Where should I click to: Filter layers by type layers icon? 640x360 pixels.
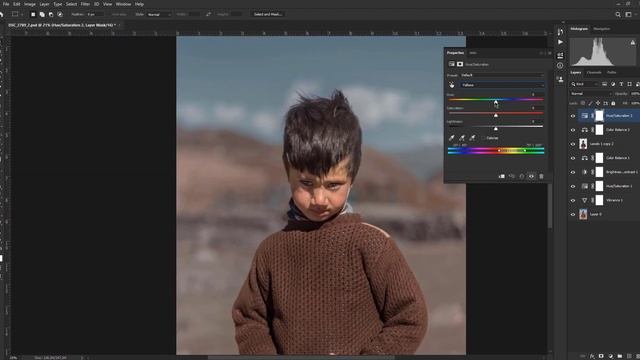[x=621, y=84]
